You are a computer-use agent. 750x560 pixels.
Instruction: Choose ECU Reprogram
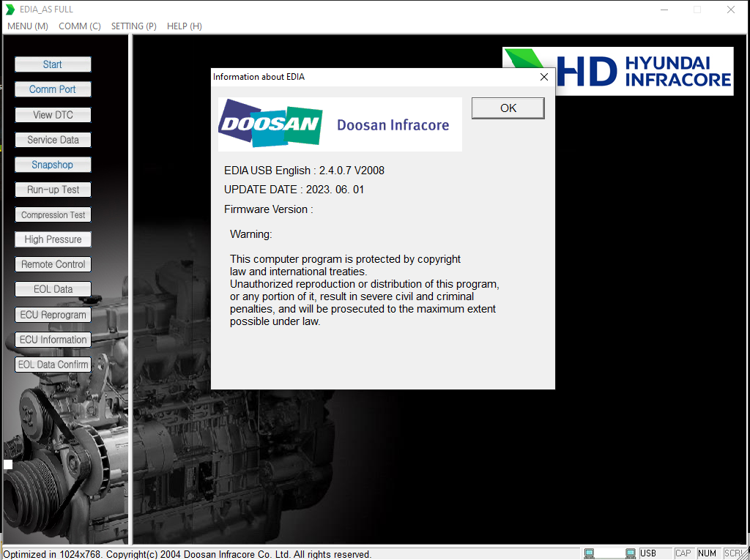(53, 315)
